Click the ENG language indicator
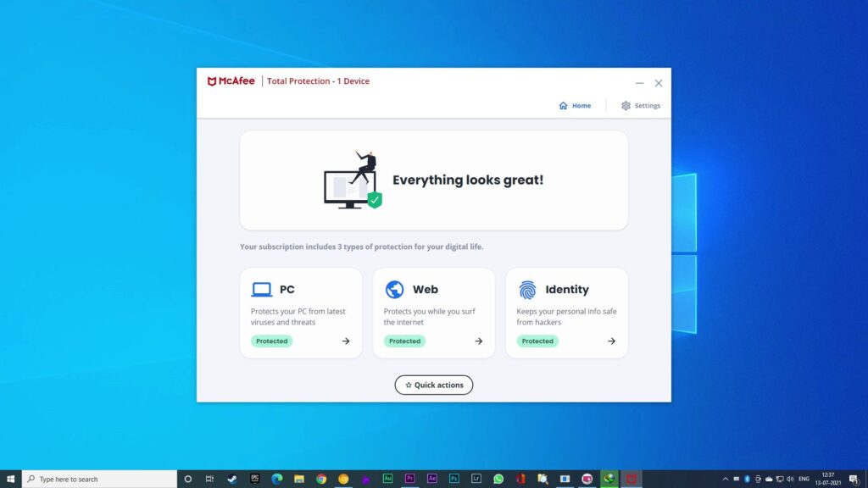The width and height of the screenshot is (868, 488). (x=804, y=480)
